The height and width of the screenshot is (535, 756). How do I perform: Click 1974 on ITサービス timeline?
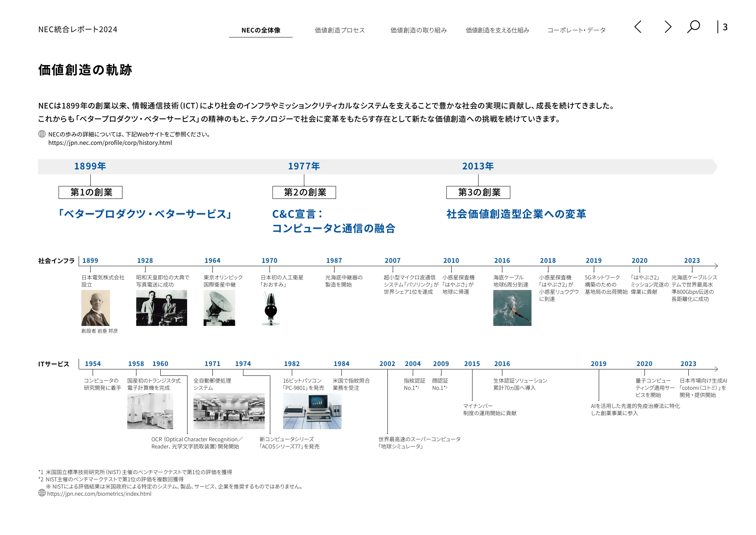point(243,364)
